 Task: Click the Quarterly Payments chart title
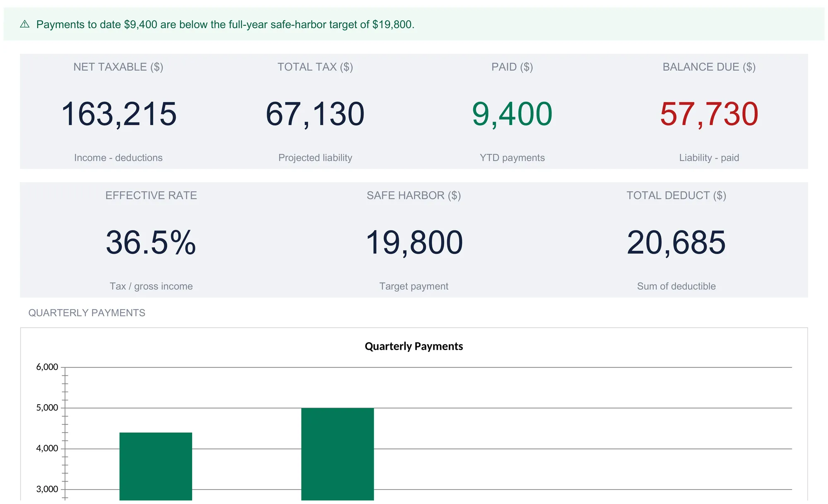(414, 346)
